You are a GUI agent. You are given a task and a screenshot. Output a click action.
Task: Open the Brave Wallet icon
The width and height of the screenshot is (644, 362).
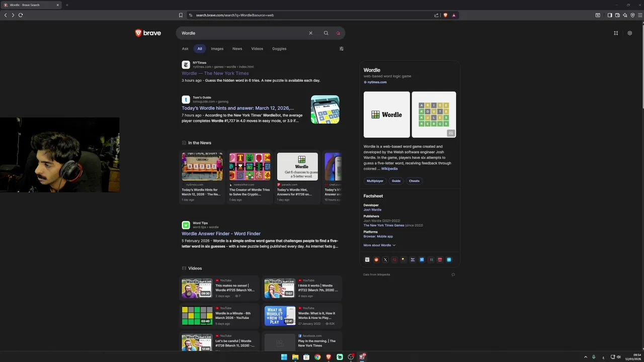click(617, 15)
